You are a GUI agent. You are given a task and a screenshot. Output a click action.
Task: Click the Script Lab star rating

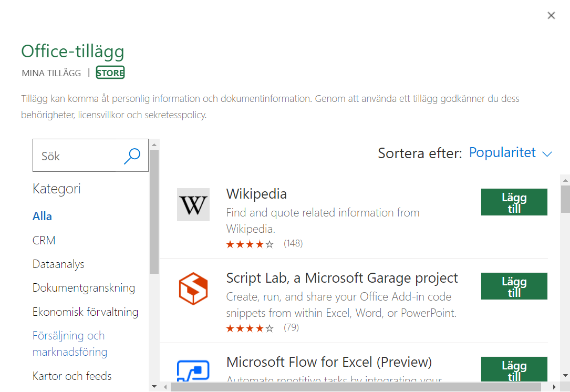(x=250, y=328)
